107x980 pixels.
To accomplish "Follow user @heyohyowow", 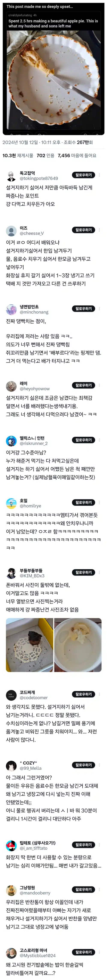I will tap(83, 385).
